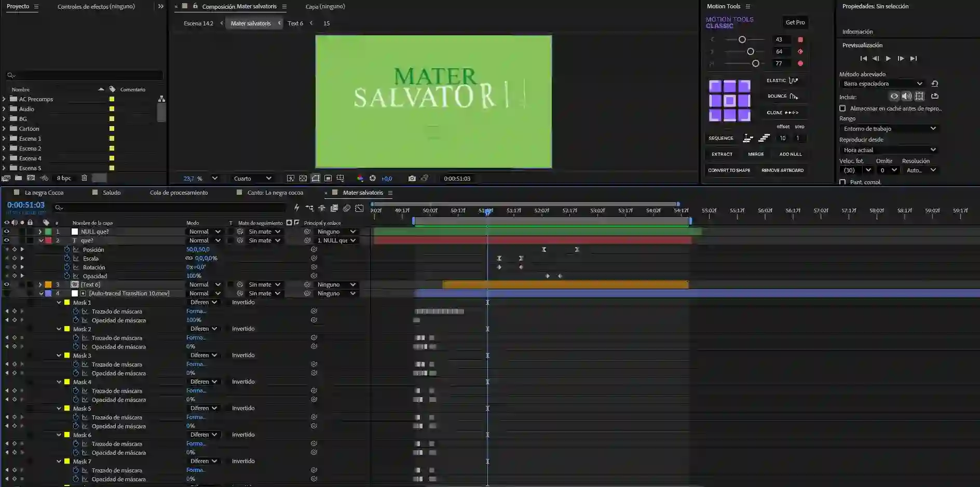Delete selected project item with trash icon
The height and width of the screenshot is (487, 980).
pyautogui.click(x=84, y=178)
